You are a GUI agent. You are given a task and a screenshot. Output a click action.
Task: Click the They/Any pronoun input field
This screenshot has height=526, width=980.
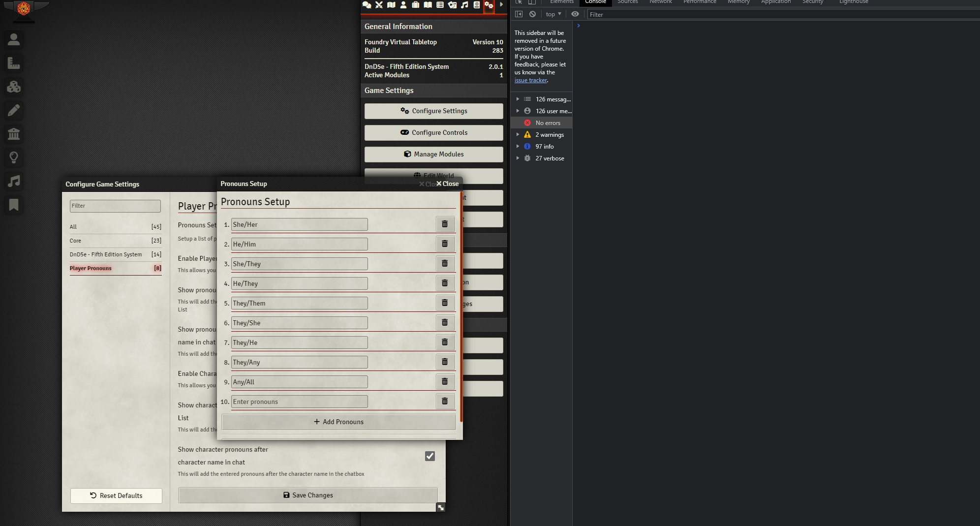(x=299, y=362)
